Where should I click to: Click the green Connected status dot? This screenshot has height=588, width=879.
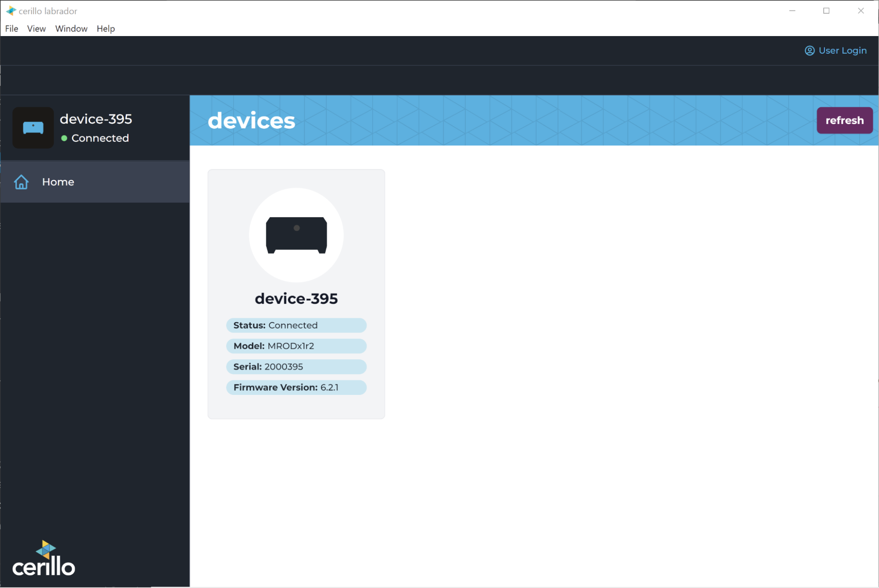click(x=64, y=138)
